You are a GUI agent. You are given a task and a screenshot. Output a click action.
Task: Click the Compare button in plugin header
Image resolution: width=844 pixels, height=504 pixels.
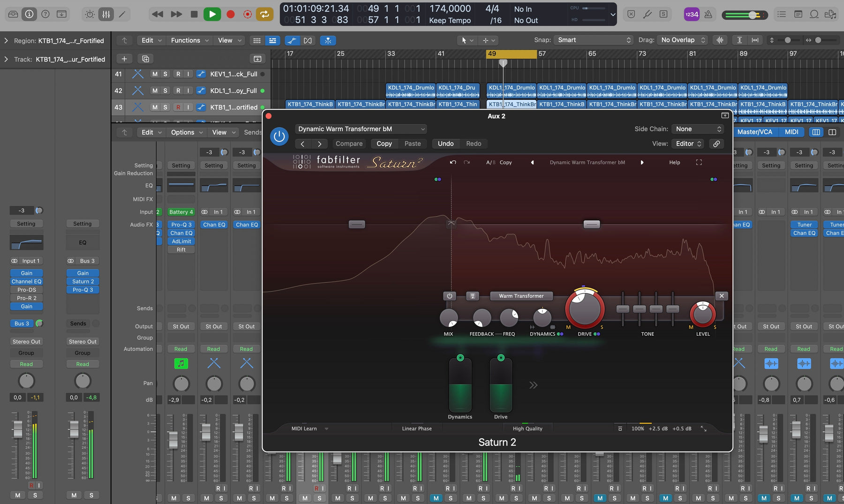tap(349, 143)
